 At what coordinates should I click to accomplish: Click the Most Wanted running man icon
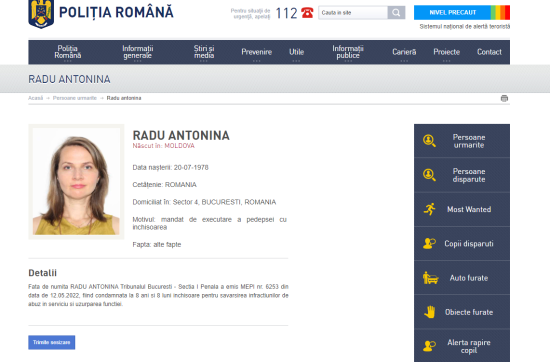pyautogui.click(x=429, y=209)
